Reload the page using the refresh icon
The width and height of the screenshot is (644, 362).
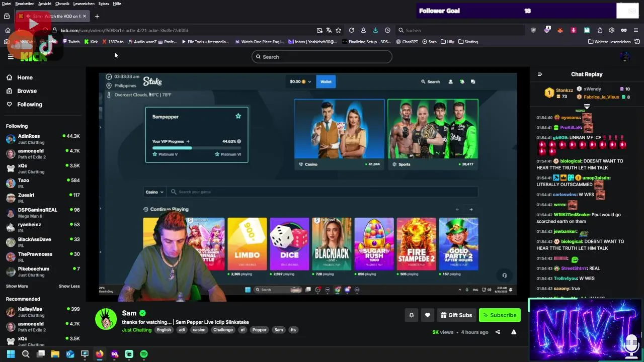pyautogui.click(x=351, y=30)
